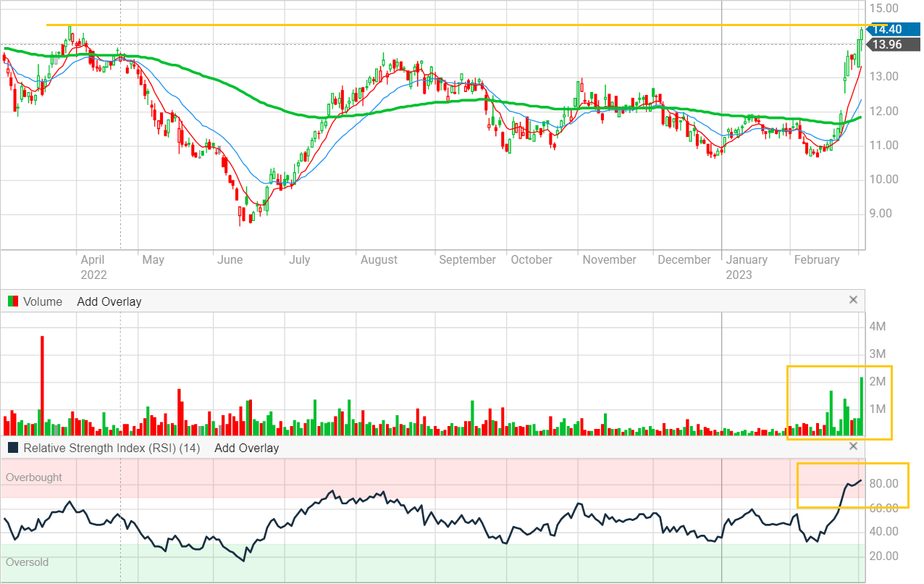Open the Volume indicator label
Screen dimensions: 924x584
[43, 301]
